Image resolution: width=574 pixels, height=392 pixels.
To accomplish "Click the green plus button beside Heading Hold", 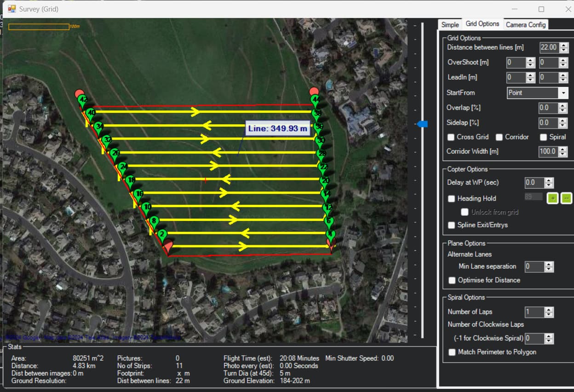I will coord(552,198).
